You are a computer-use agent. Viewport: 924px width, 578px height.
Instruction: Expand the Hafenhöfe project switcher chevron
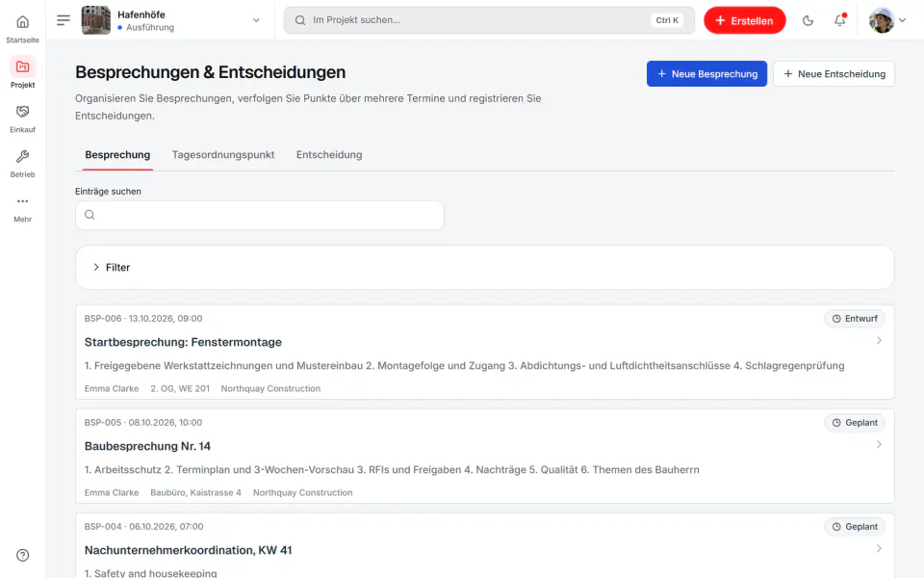(256, 20)
